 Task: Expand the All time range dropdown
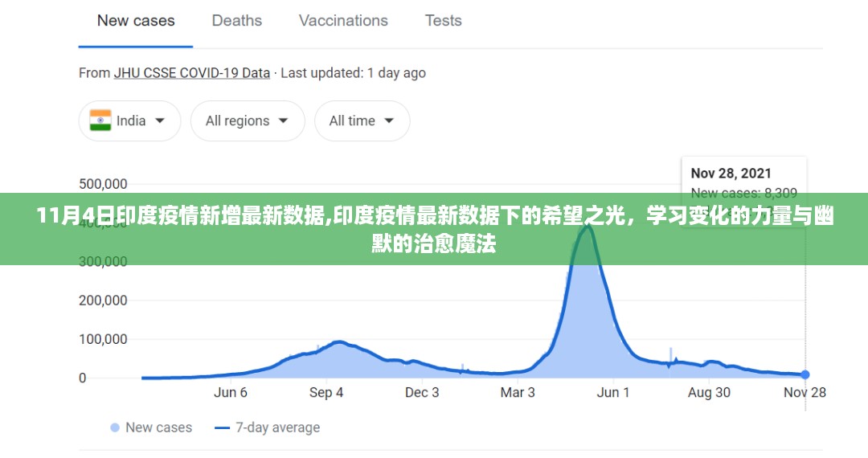tap(362, 121)
